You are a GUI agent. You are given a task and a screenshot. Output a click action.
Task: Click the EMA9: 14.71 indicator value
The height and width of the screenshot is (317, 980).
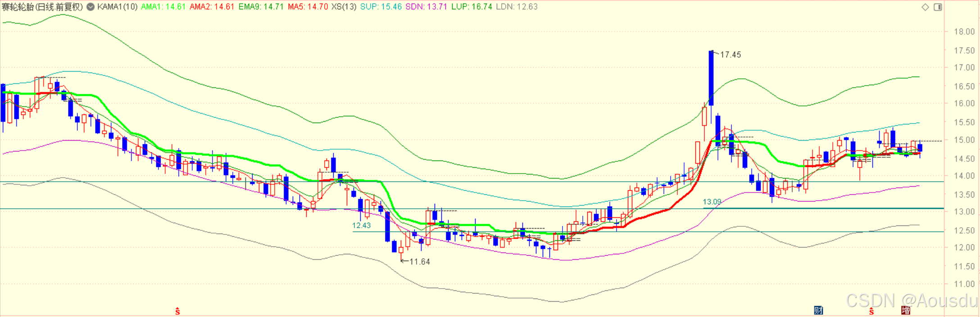(x=261, y=7)
